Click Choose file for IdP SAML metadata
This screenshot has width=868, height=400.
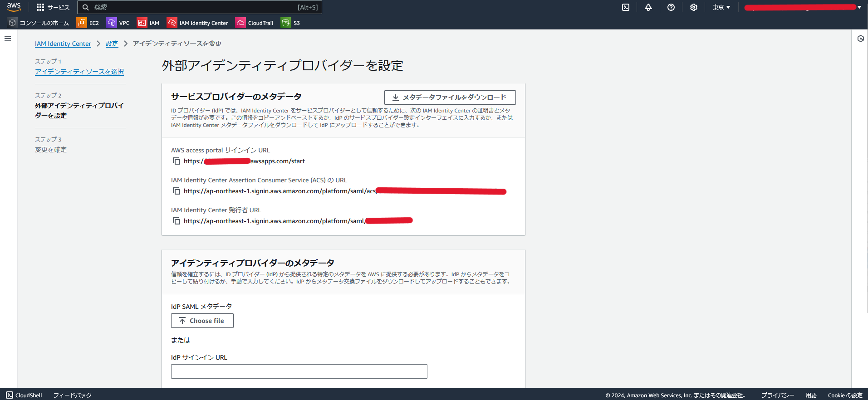(x=202, y=321)
